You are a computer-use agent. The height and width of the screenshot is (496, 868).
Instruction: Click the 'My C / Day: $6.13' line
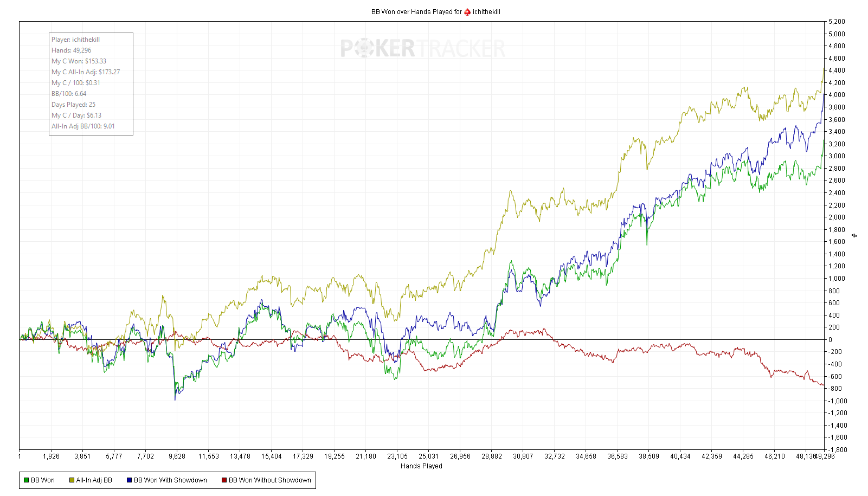click(76, 115)
